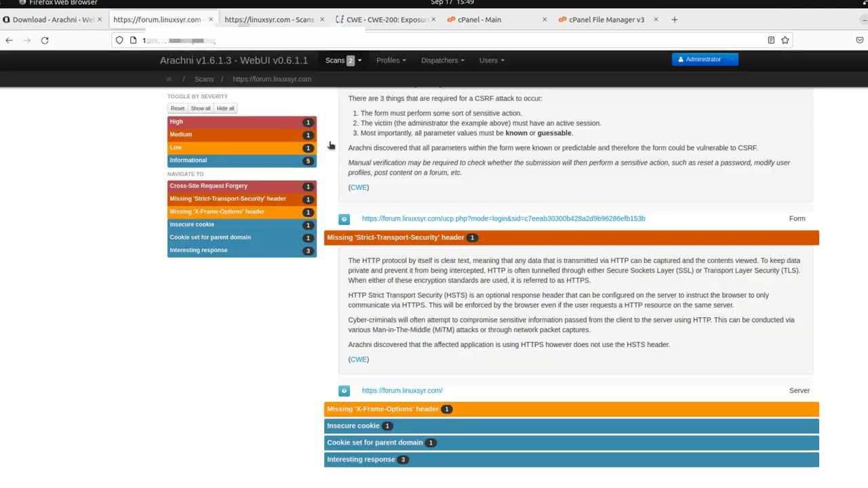This screenshot has width=868, height=488.
Task: Close the Download - Arachni tab
Action: (x=100, y=20)
